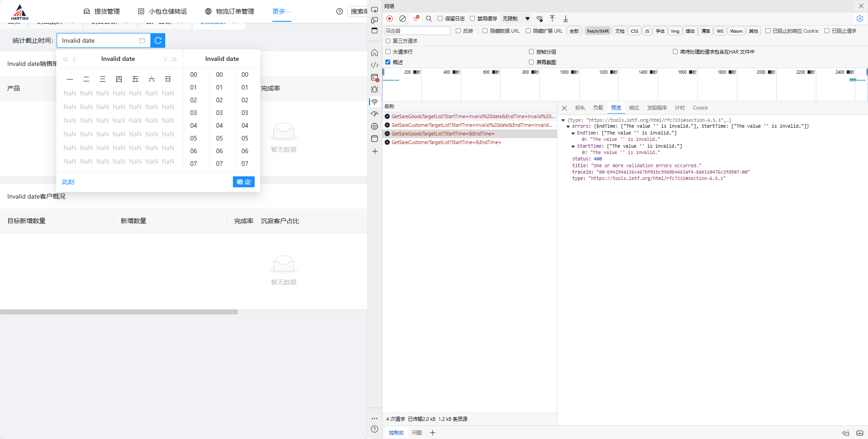Click the export HAR download arrow icon

[x=566, y=19]
